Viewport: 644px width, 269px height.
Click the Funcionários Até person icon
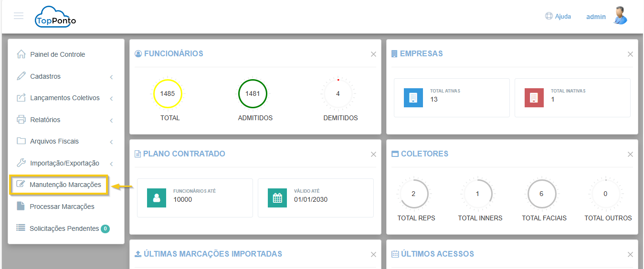157,198
